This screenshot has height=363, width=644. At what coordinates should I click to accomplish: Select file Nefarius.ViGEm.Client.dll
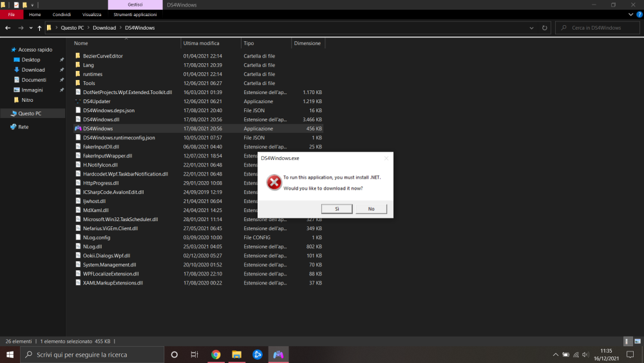pyautogui.click(x=111, y=229)
